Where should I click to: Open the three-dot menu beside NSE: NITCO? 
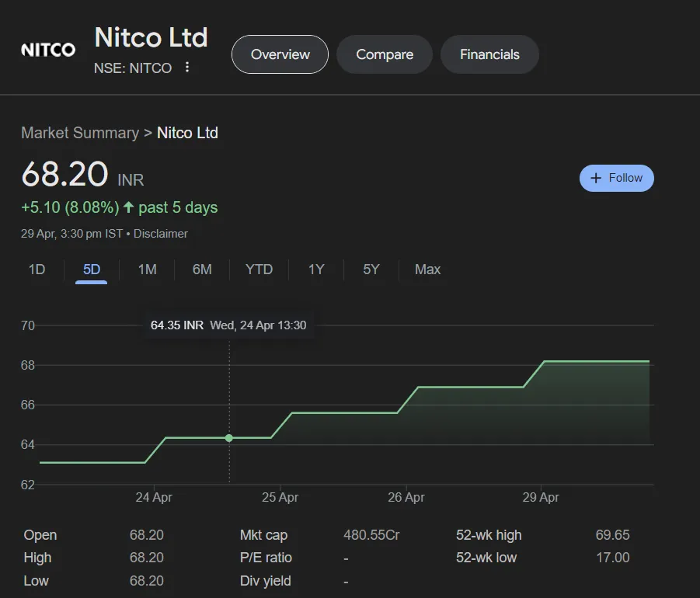coord(187,68)
